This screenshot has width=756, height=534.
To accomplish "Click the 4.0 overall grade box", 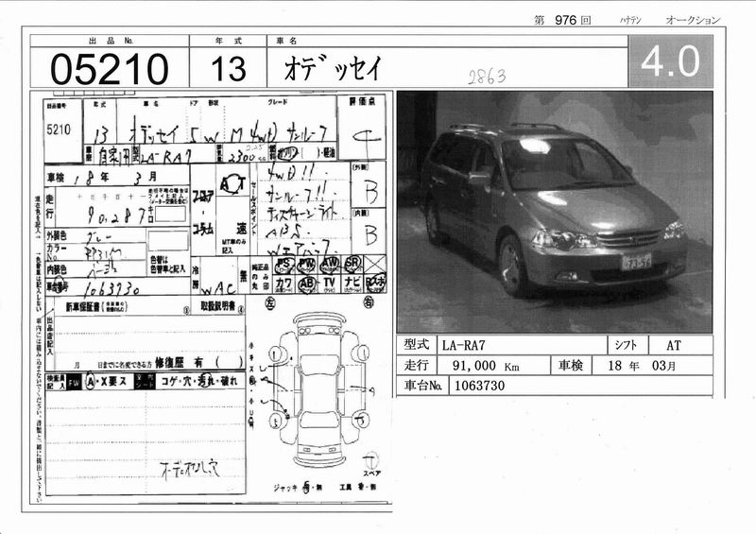I will pos(670,60).
